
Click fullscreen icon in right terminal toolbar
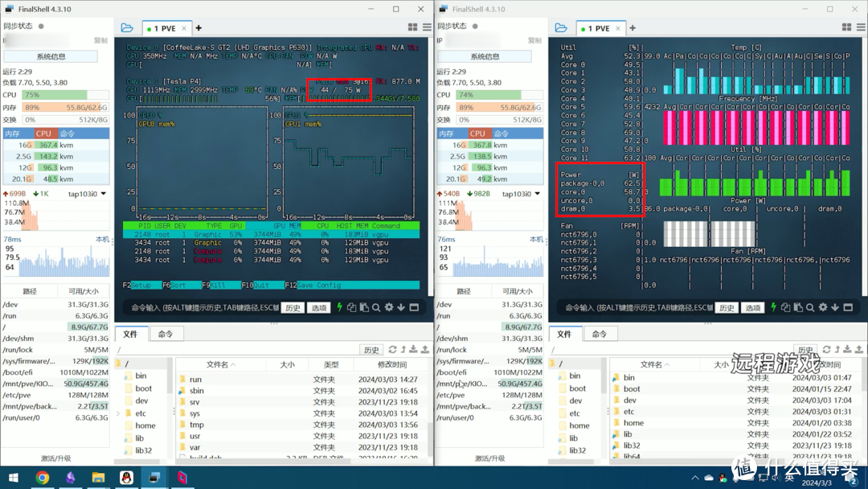click(848, 307)
